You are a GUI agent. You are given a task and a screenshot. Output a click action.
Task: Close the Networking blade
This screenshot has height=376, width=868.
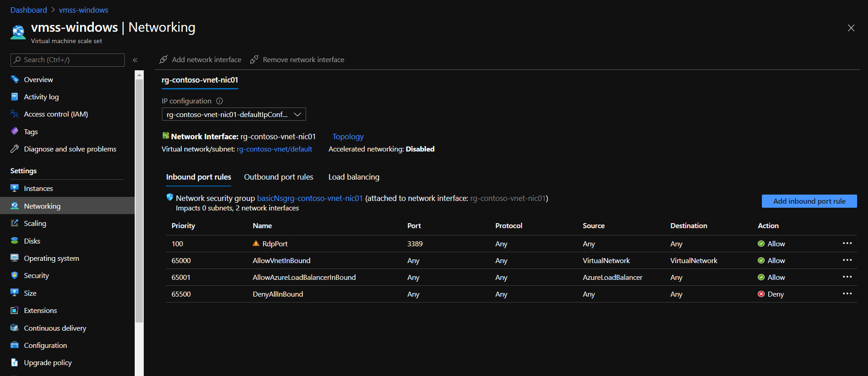click(851, 28)
